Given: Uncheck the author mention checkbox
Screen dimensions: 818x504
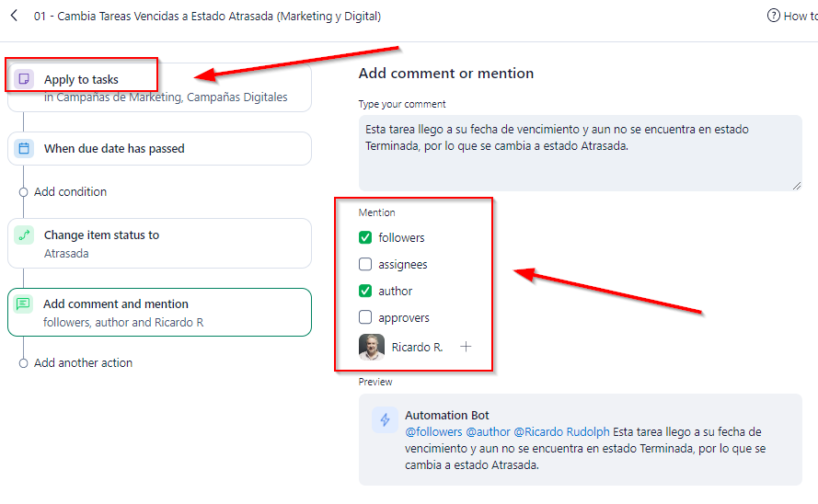Looking at the screenshot, I should [x=365, y=291].
